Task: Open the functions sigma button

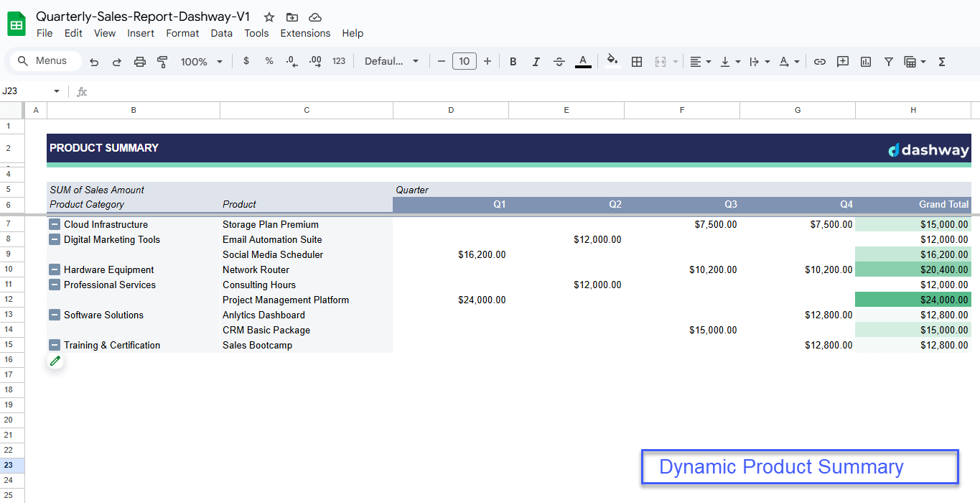Action: tap(942, 62)
